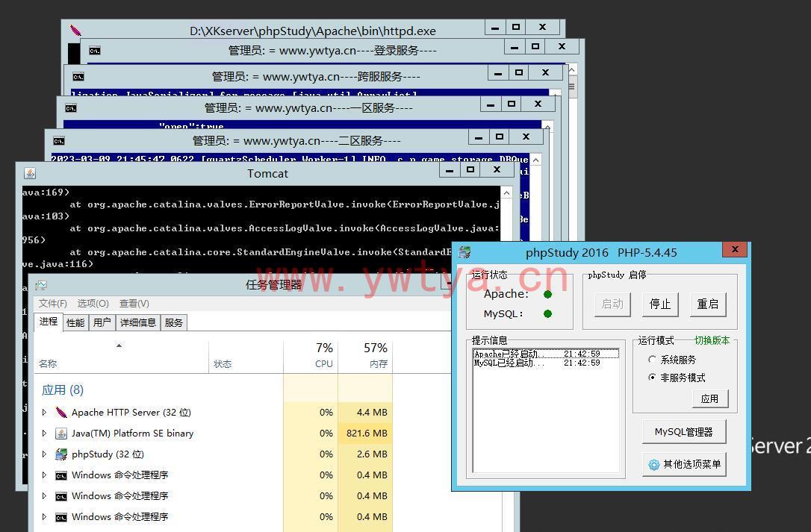Click the 应用 (8) group heading

pyautogui.click(x=63, y=389)
